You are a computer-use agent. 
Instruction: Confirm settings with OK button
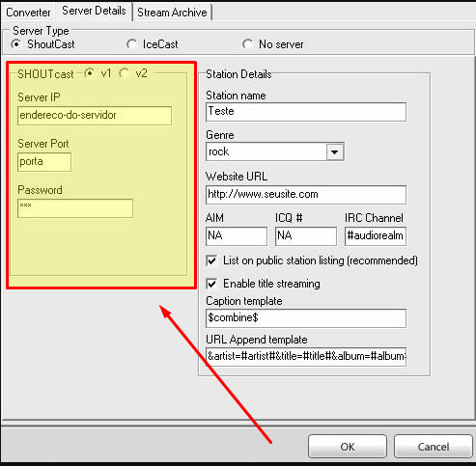[348, 447]
